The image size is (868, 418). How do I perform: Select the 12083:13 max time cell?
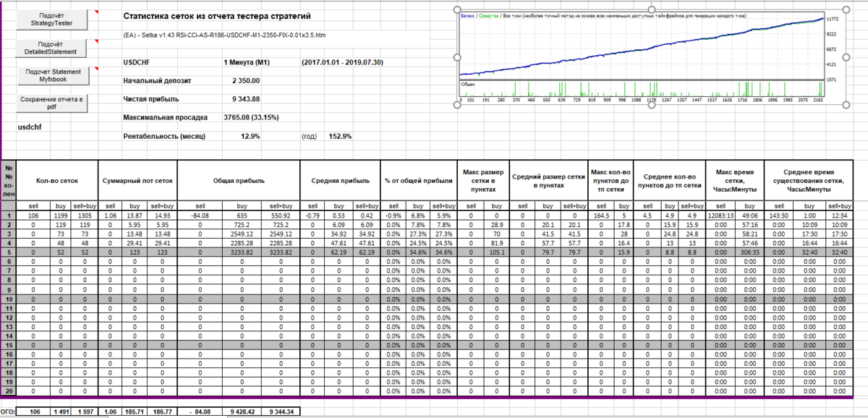(720, 215)
